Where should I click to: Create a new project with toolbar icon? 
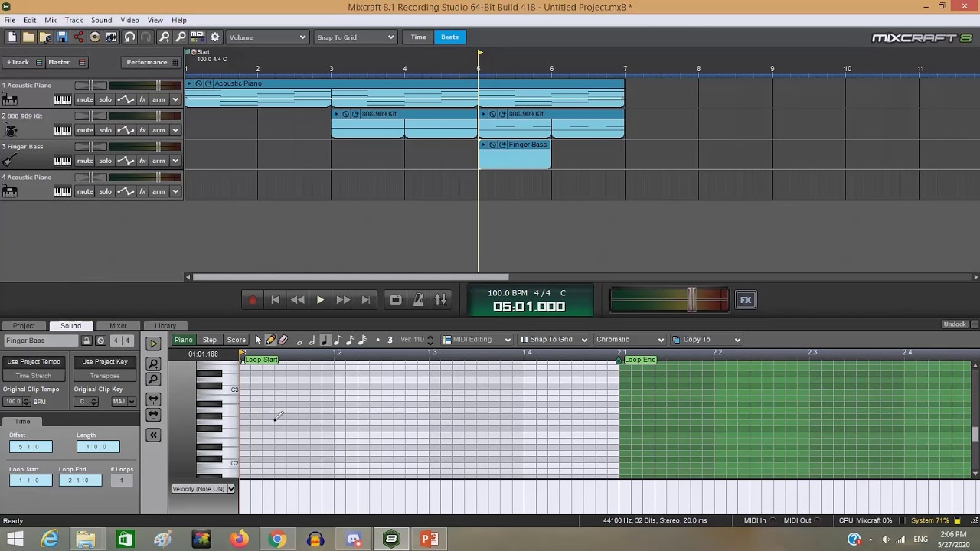[x=12, y=37]
